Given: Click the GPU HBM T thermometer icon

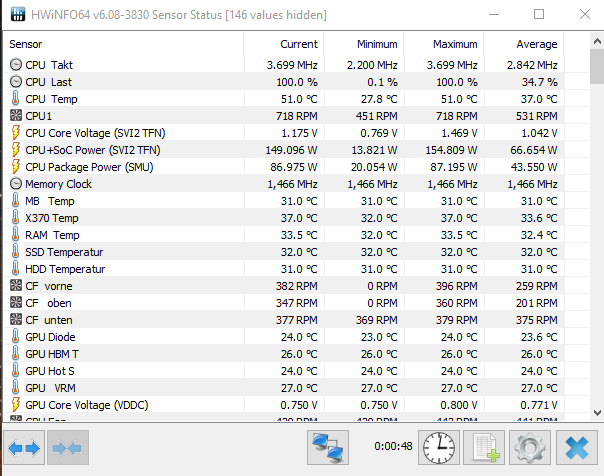Looking at the screenshot, I should pyautogui.click(x=15, y=354).
